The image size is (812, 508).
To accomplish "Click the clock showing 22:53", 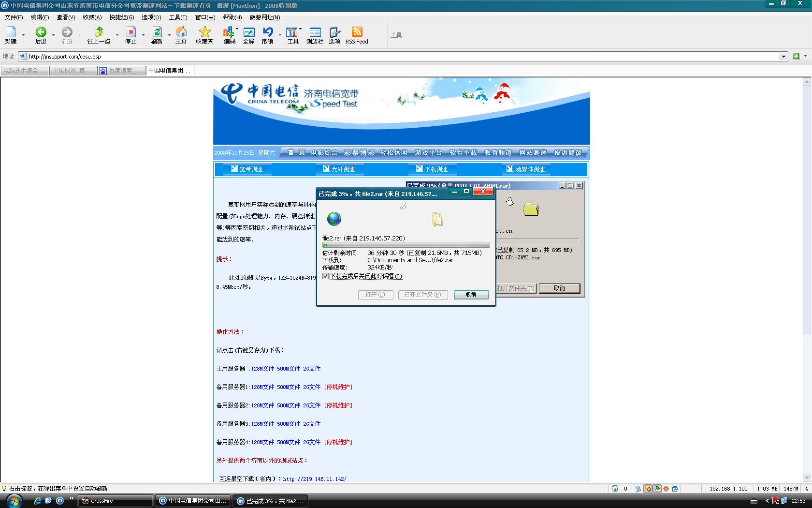I will point(798,501).
